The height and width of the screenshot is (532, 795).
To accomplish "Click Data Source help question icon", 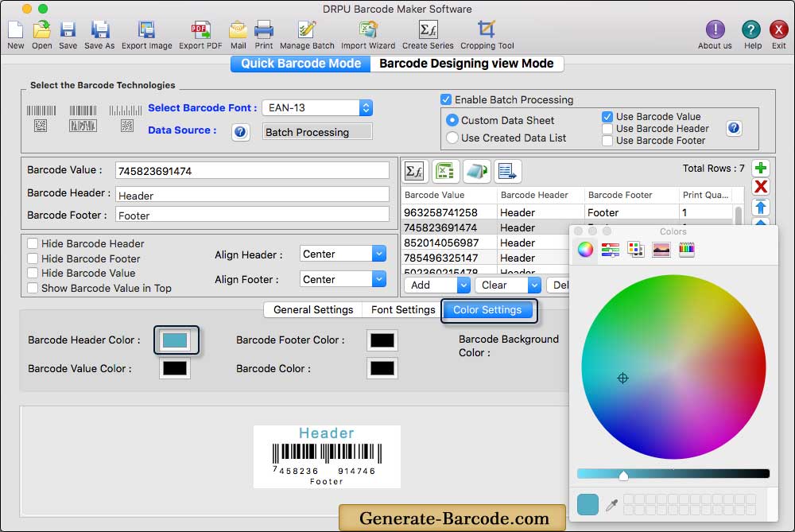I will click(x=240, y=132).
